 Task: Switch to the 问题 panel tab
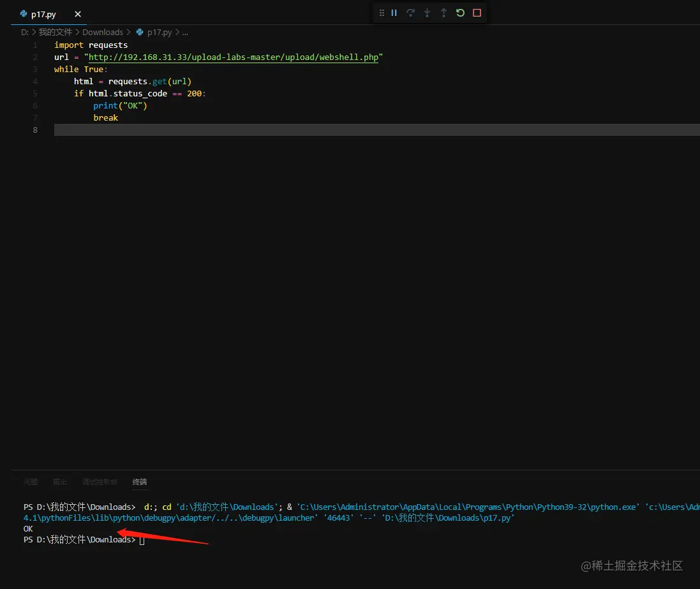click(31, 482)
